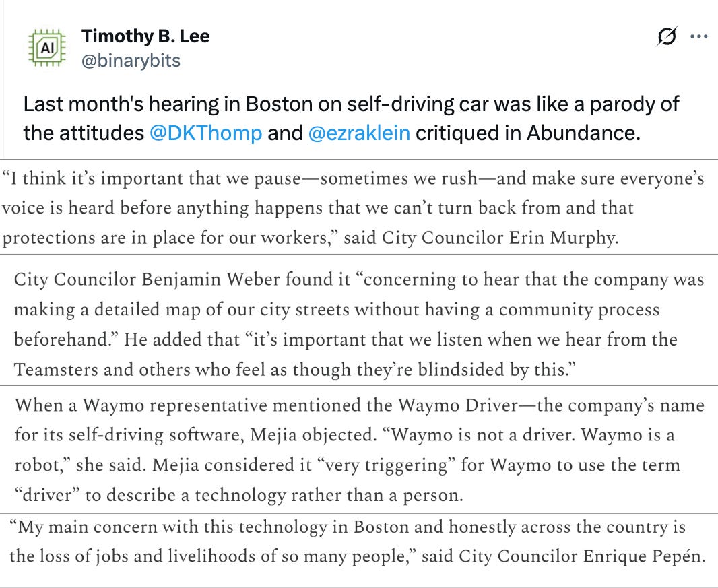Click the tweet text mentioning Abundance

click(x=351, y=118)
